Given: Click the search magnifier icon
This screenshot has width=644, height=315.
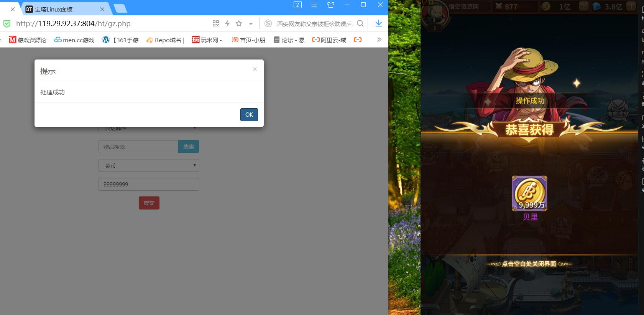Looking at the screenshot, I should (360, 23).
